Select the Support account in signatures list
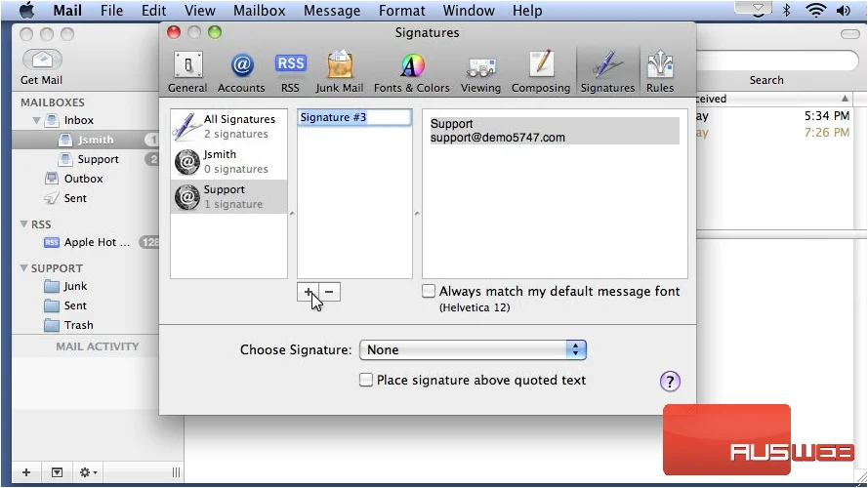 coord(228,196)
